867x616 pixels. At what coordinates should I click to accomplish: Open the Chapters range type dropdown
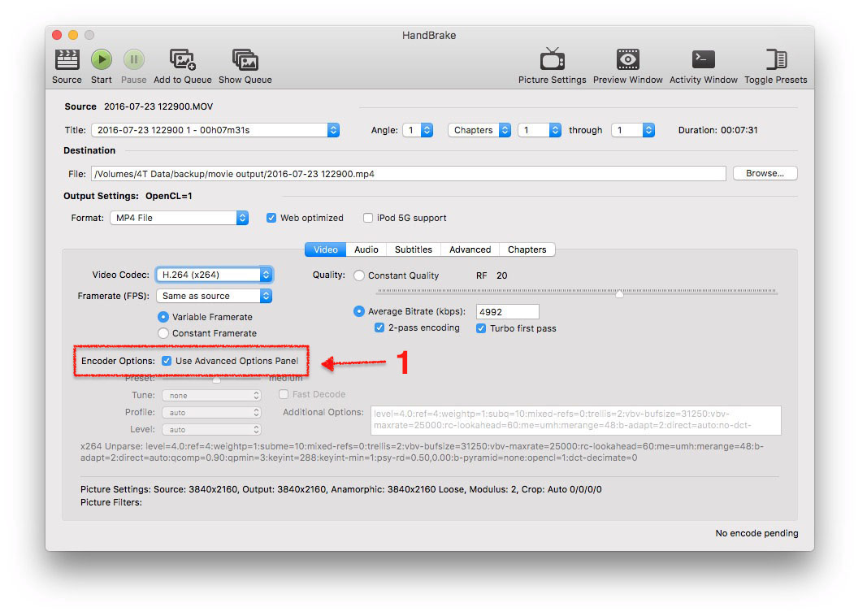(x=479, y=130)
